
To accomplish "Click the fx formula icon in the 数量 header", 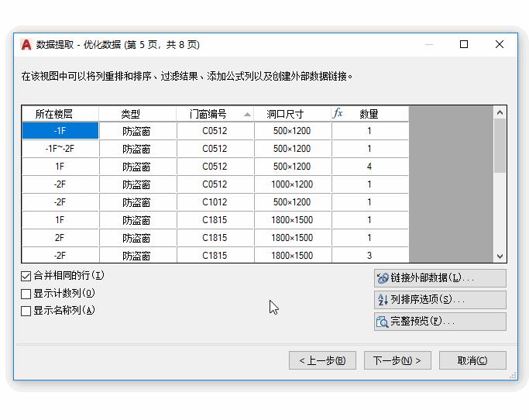I will click(338, 113).
